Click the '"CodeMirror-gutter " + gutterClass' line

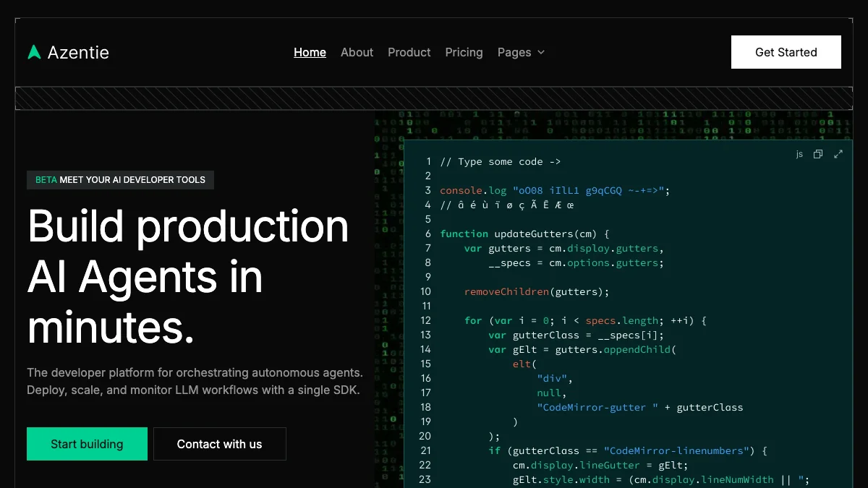(x=639, y=407)
